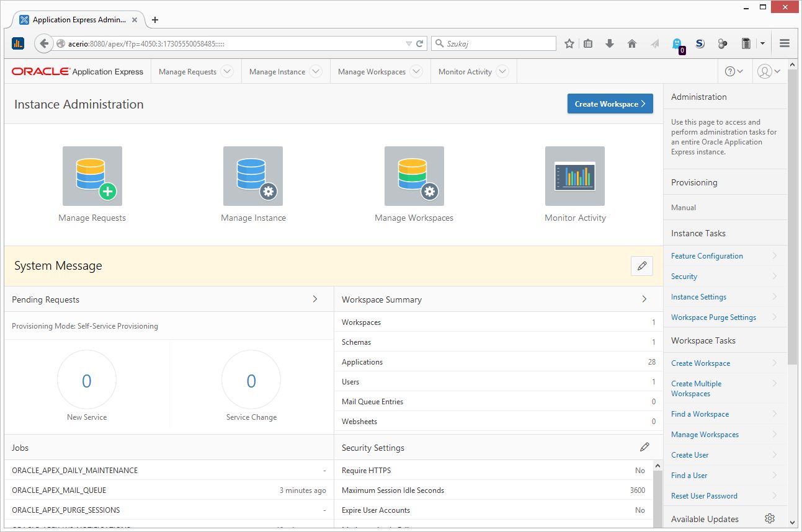Open the Instance Settings link

pyautogui.click(x=698, y=296)
